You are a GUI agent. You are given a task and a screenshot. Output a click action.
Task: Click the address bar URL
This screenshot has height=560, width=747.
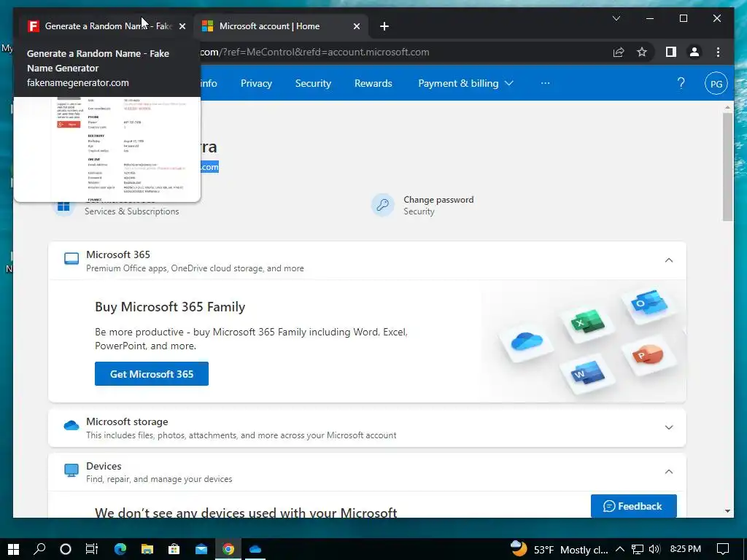[314, 52]
